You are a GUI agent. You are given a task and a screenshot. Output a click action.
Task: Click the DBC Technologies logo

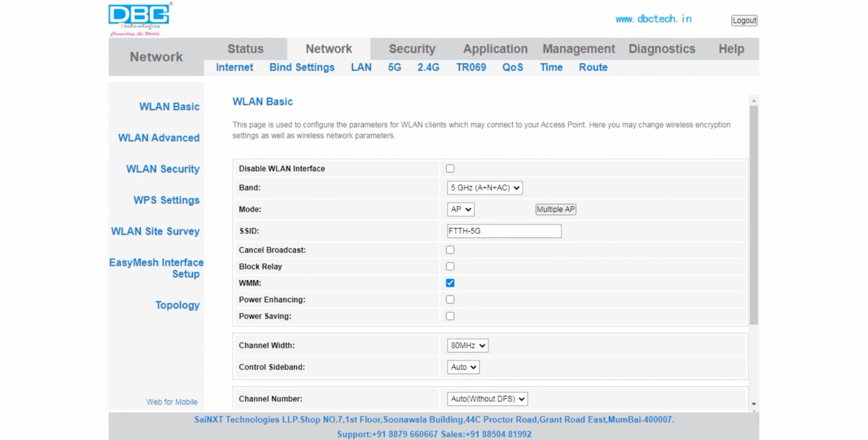pos(139,19)
